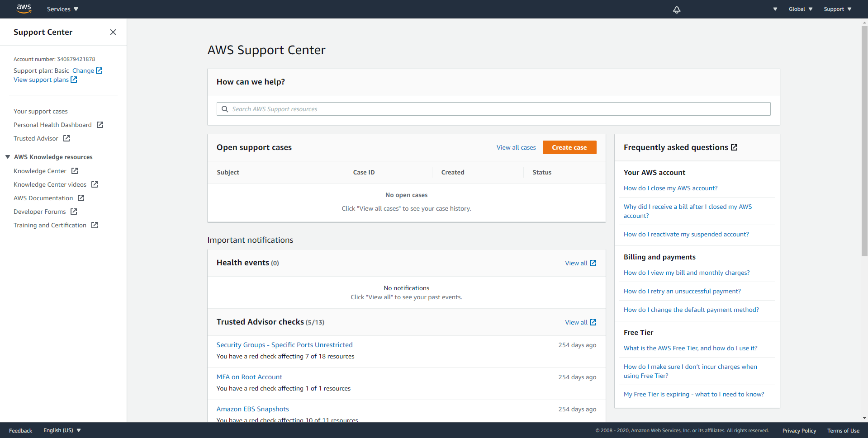The width and height of the screenshot is (868, 438).
Task: Open the account dropdown arrow left of Global
Action: point(775,9)
